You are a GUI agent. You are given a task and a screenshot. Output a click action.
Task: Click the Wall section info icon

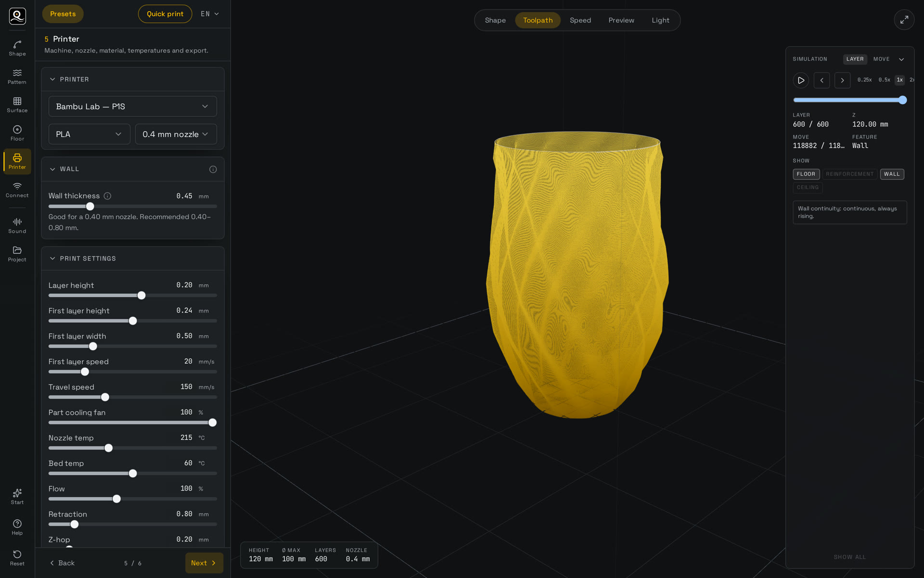click(x=213, y=169)
